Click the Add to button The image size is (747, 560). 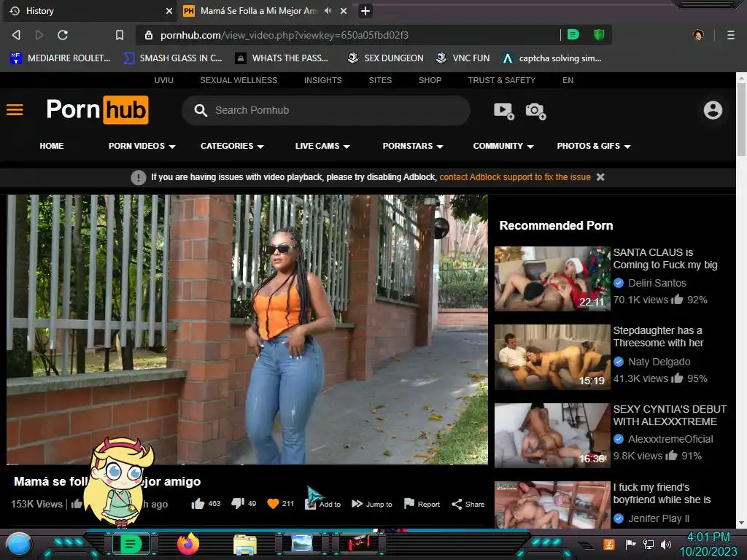(322, 504)
